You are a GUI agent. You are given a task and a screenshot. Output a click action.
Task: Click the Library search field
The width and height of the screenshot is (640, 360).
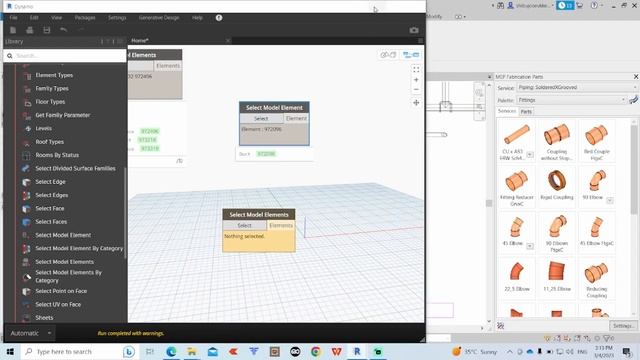click(x=65, y=56)
